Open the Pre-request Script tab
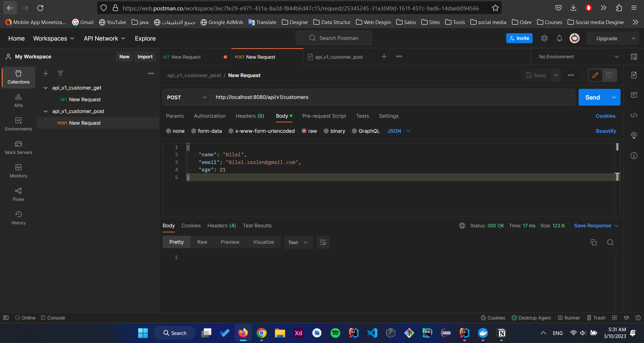644x343 pixels. pos(324,116)
